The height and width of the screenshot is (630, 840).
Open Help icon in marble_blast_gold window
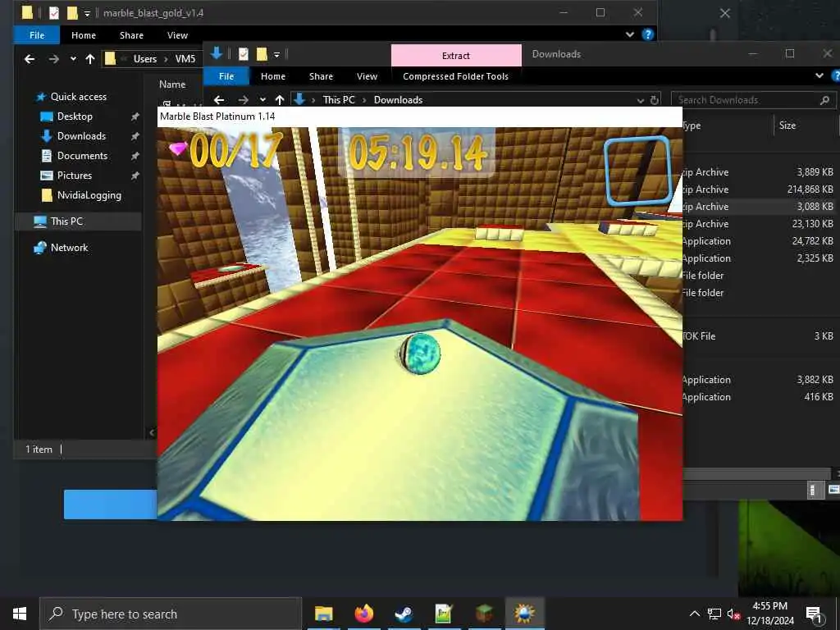click(648, 34)
